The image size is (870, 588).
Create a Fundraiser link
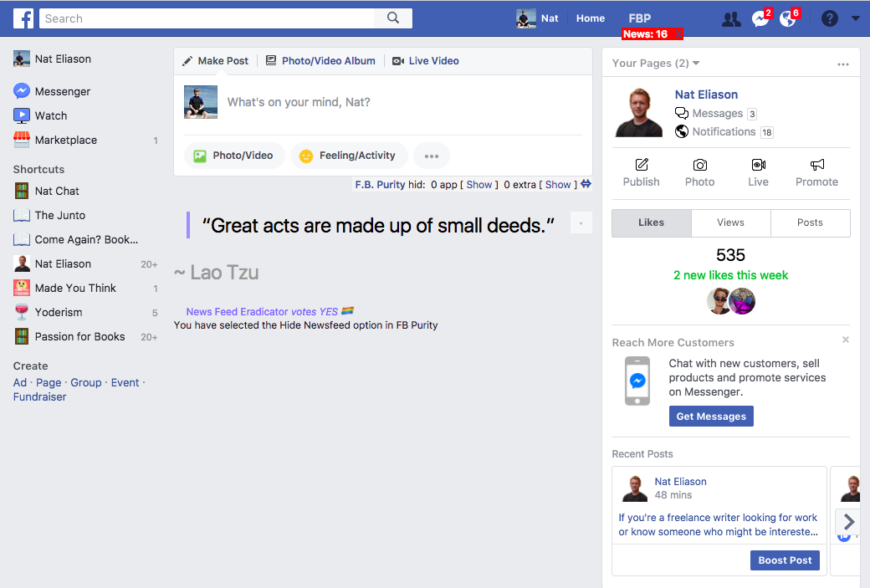click(40, 397)
